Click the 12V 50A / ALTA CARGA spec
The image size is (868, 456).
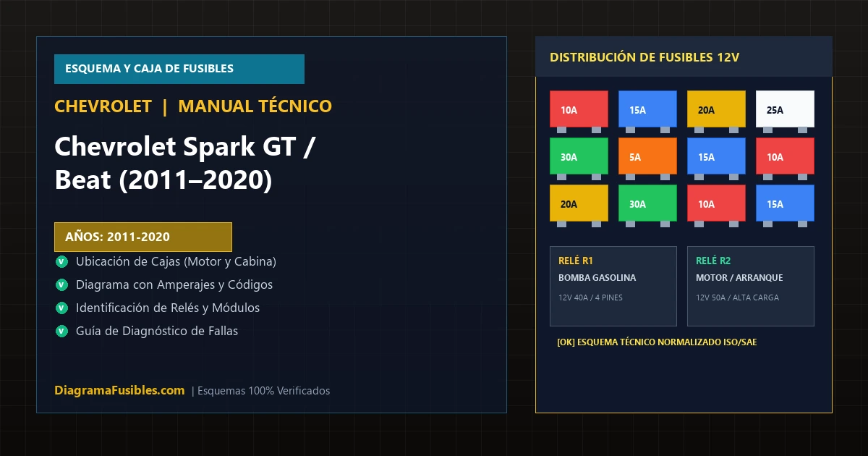coord(737,297)
